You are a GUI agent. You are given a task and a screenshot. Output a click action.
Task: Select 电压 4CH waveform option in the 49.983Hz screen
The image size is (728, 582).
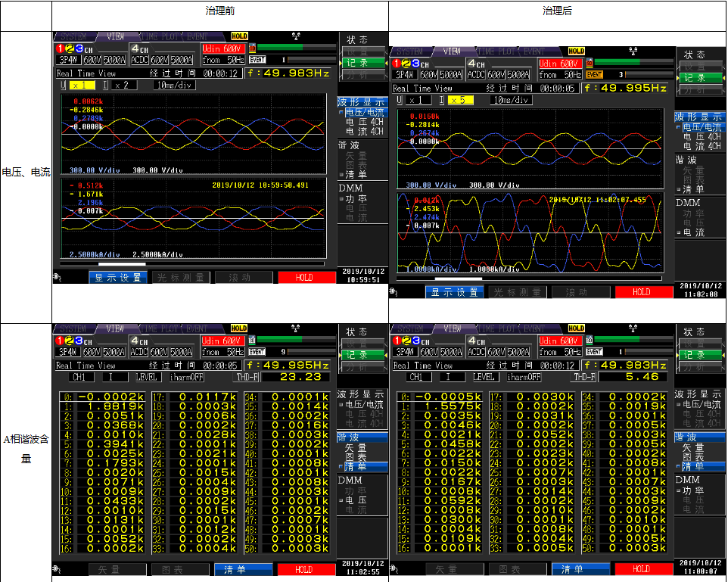click(x=363, y=122)
